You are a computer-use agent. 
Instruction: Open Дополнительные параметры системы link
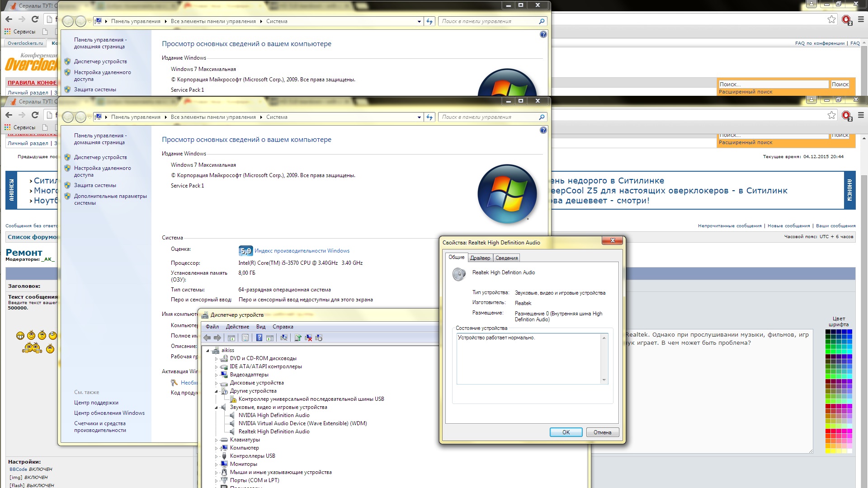110,200
